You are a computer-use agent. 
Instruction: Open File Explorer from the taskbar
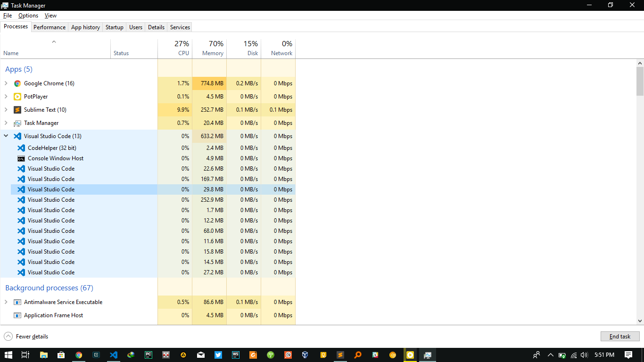pos(44,355)
